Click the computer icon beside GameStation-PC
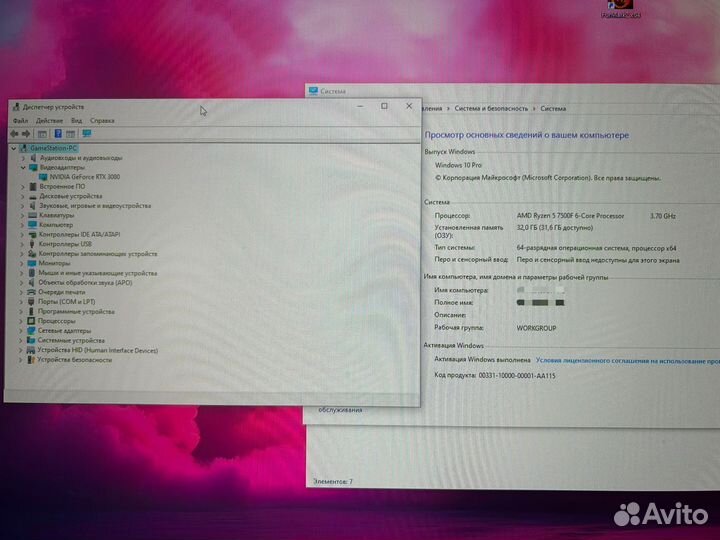This screenshot has width=720, height=540. tap(23, 148)
